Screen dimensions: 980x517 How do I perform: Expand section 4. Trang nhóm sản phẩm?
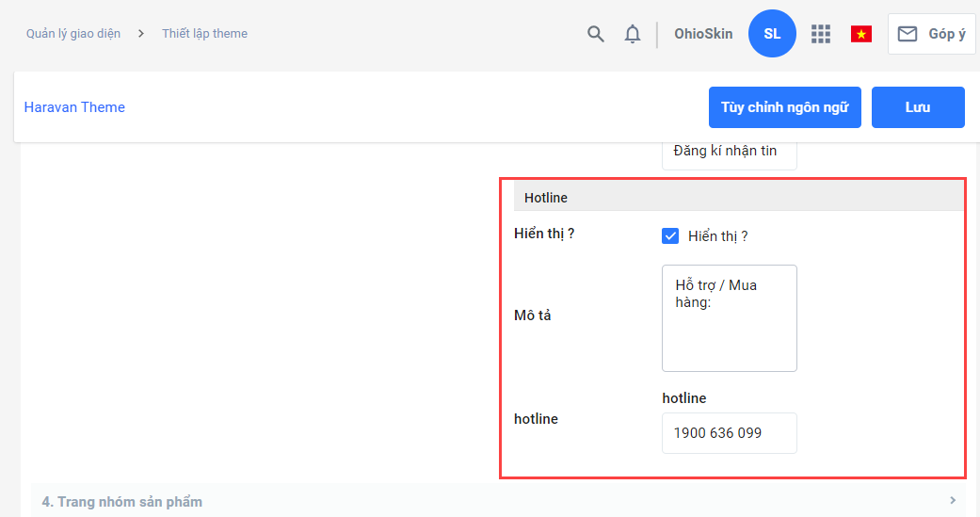122,501
